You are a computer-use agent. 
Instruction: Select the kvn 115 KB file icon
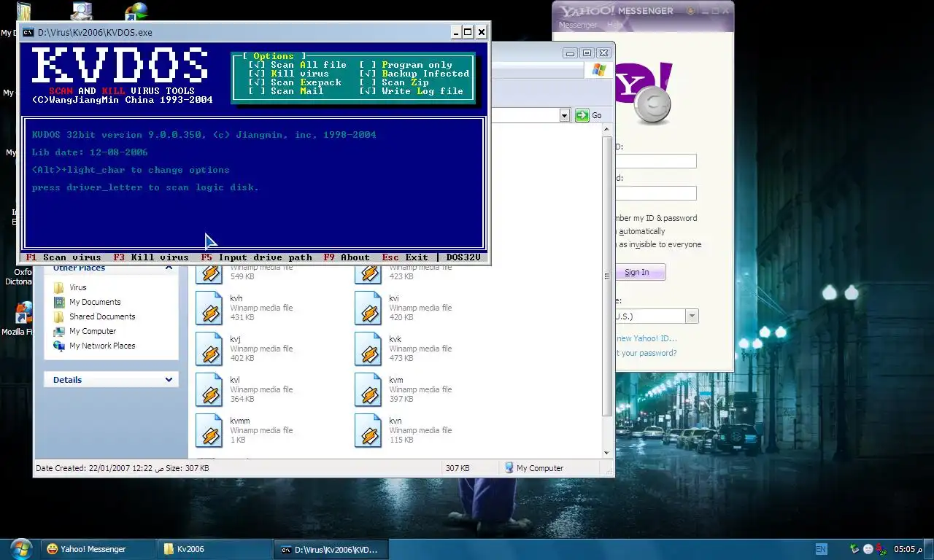tap(368, 430)
